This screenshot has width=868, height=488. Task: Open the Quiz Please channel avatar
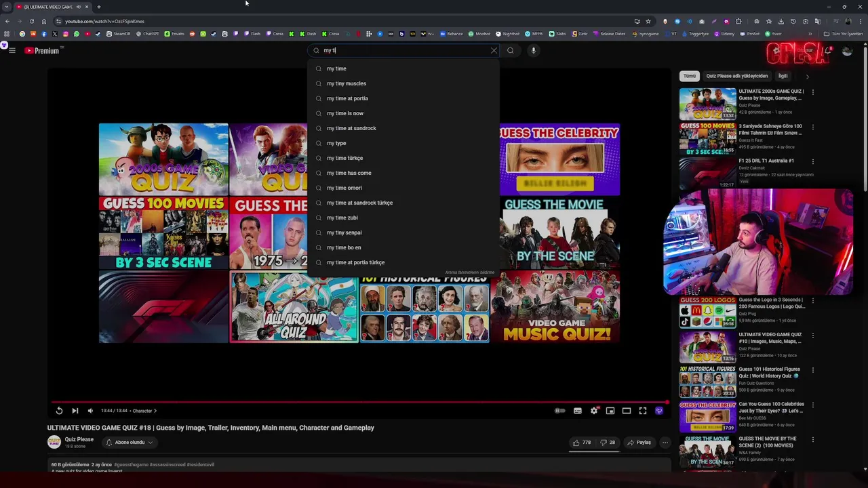click(x=54, y=443)
